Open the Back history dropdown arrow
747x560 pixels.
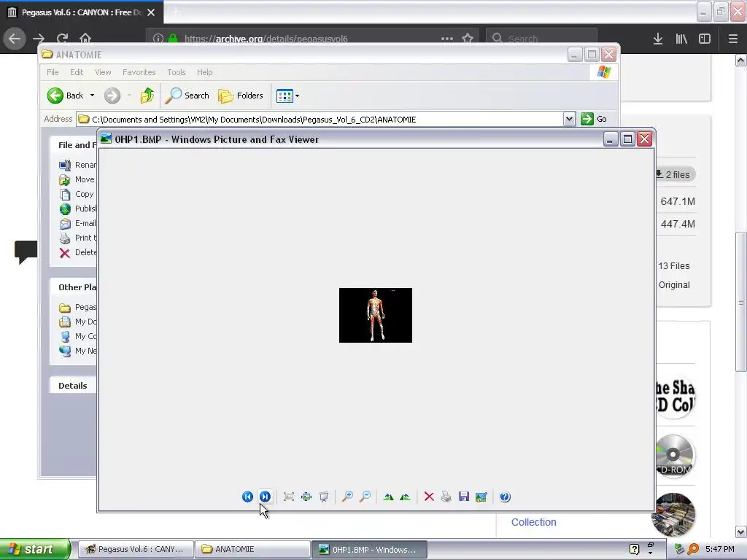tap(92, 96)
